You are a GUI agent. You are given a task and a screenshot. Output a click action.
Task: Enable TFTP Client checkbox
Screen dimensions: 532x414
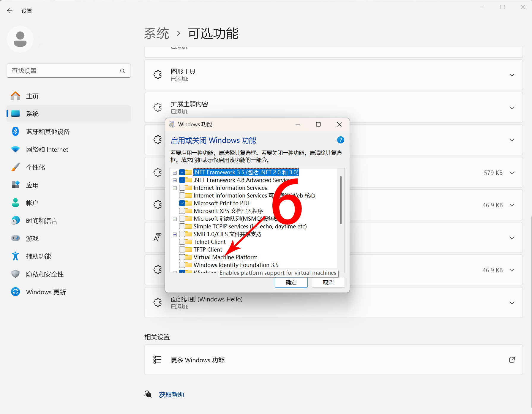(x=182, y=249)
